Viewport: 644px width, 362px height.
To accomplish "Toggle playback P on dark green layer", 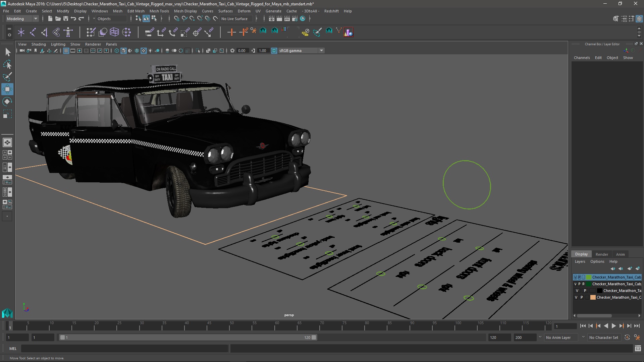I will click(579, 284).
